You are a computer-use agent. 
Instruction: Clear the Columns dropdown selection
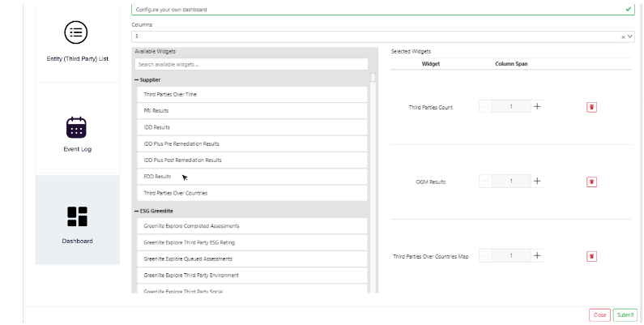(x=624, y=36)
